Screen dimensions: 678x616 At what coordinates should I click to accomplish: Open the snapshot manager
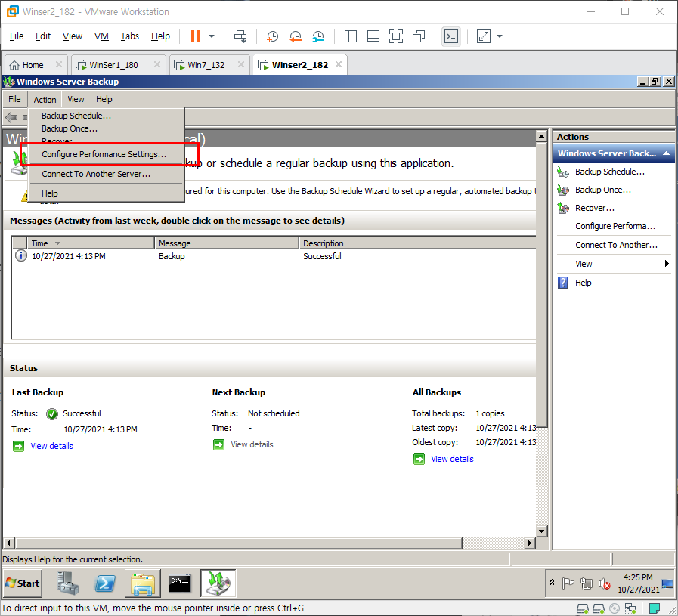pyautogui.click(x=318, y=36)
